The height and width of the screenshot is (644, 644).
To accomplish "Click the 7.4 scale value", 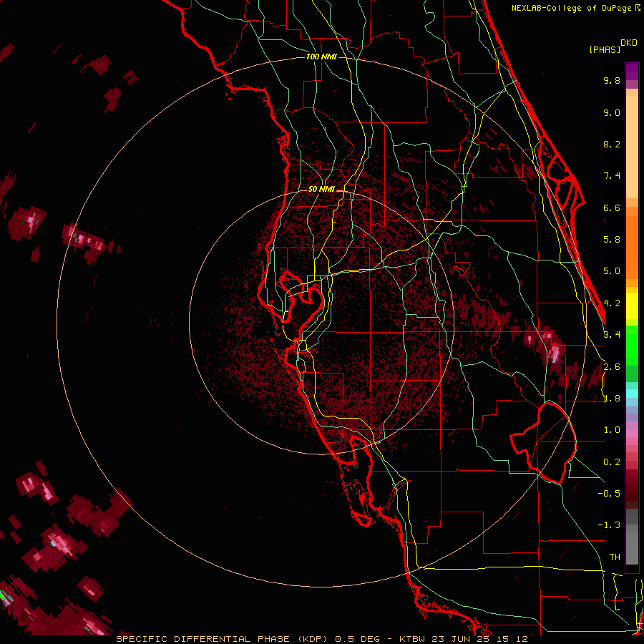I will (x=612, y=176).
